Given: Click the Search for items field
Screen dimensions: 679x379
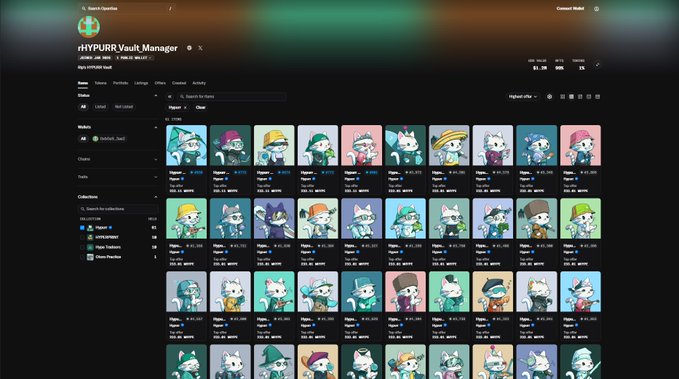Looking at the screenshot, I should pos(232,97).
